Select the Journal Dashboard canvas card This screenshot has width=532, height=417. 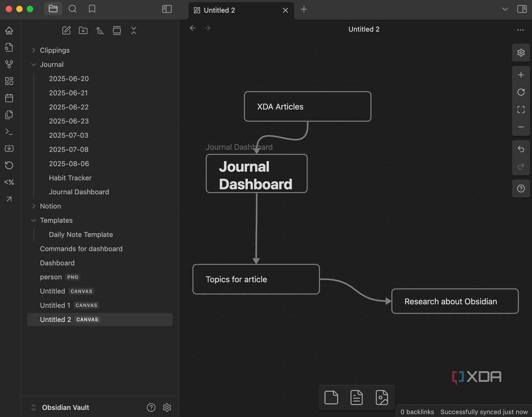(x=257, y=173)
